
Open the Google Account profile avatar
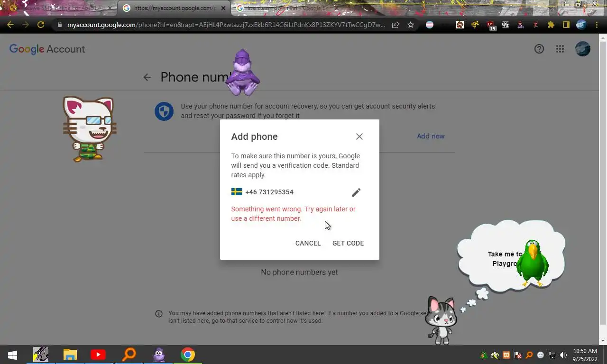click(x=583, y=49)
